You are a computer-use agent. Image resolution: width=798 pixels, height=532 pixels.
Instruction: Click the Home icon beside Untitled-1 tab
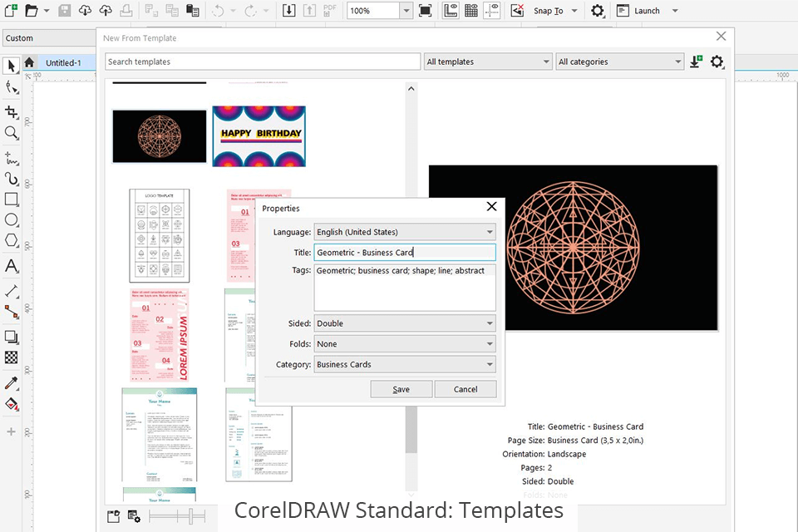click(29, 62)
